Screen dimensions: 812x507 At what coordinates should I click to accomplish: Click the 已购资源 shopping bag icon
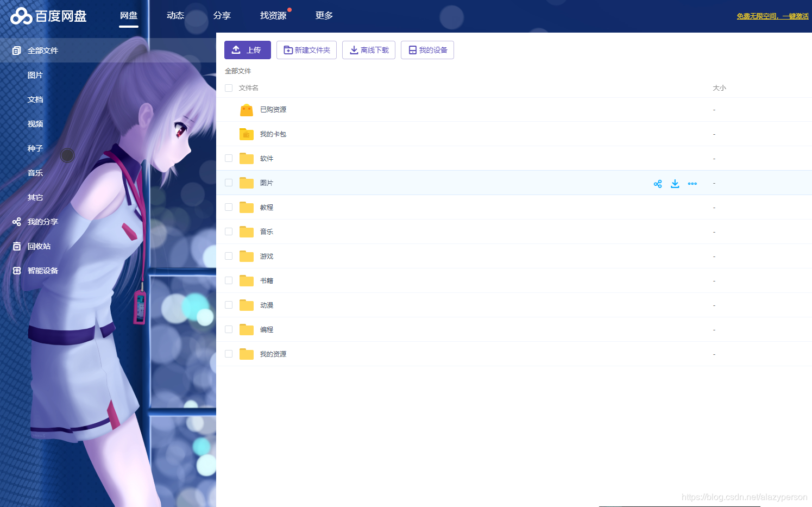(x=247, y=110)
